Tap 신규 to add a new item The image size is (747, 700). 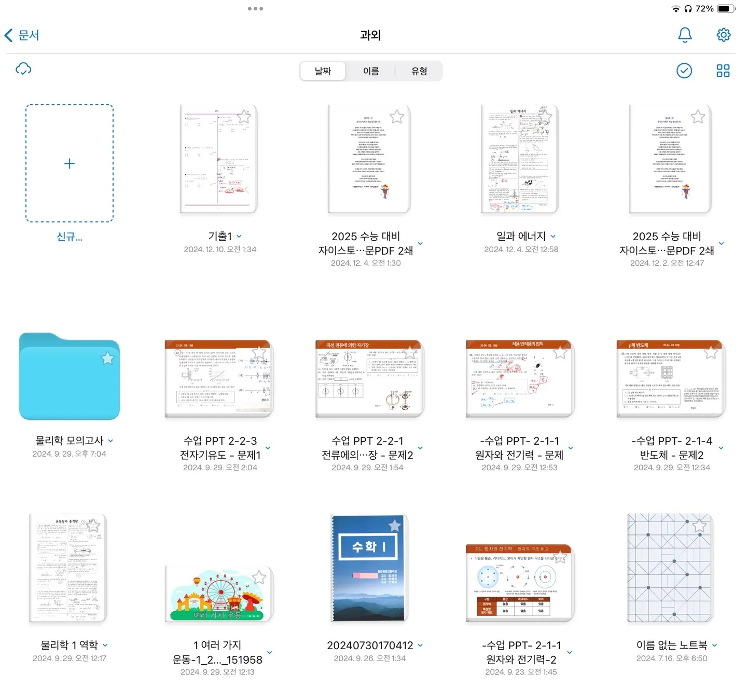[69, 237]
